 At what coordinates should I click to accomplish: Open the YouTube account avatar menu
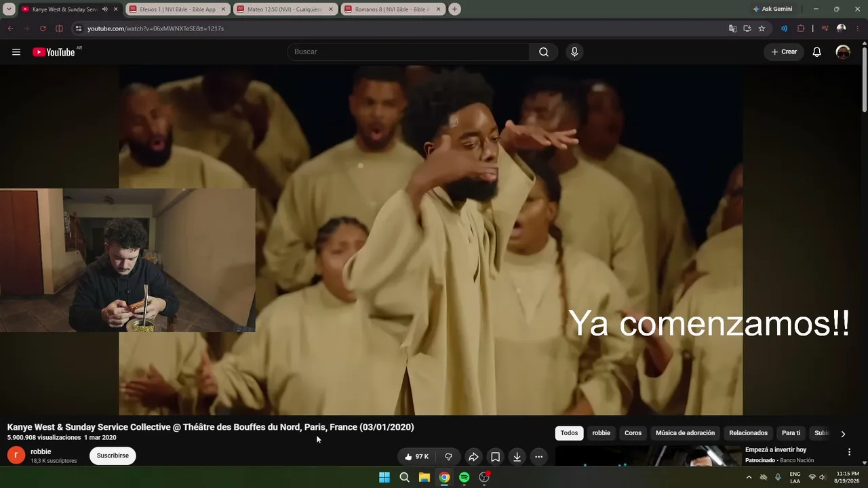point(843,52)
